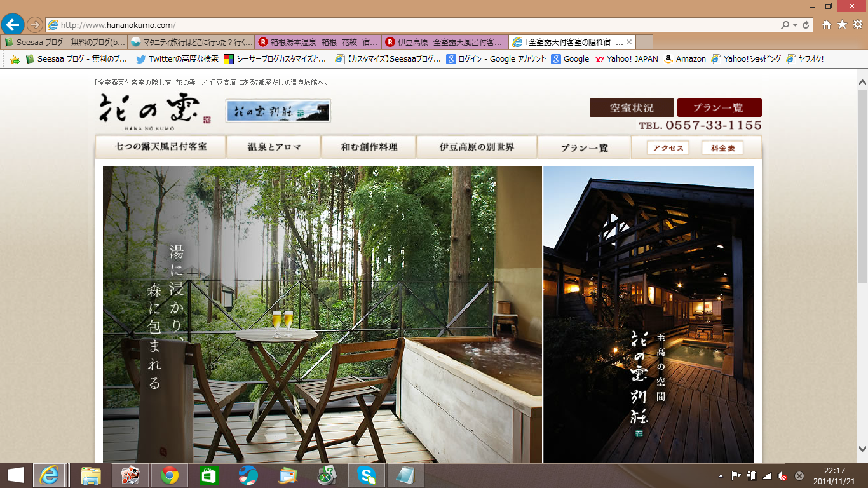
Task: Switch to the マタニティ旅行 tab
Action: 191,42
